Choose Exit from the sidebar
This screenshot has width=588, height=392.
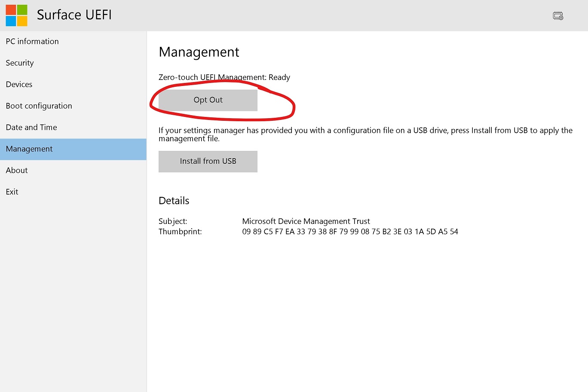[x=73, y=192]
